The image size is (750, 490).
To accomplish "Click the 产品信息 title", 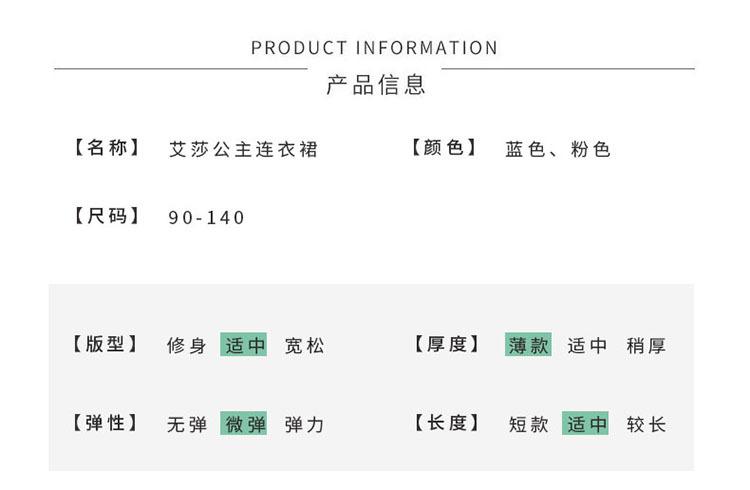I will (x=376, y=85).
